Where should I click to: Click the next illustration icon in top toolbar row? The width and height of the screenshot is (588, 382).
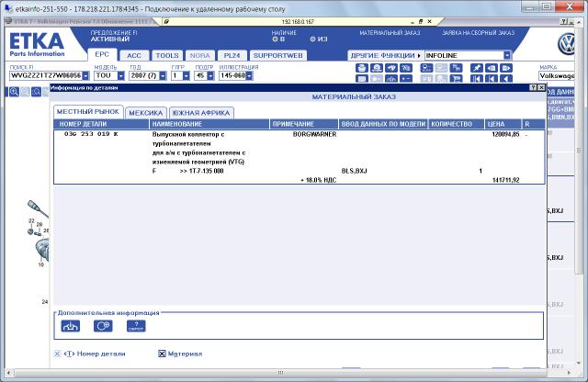506,68
